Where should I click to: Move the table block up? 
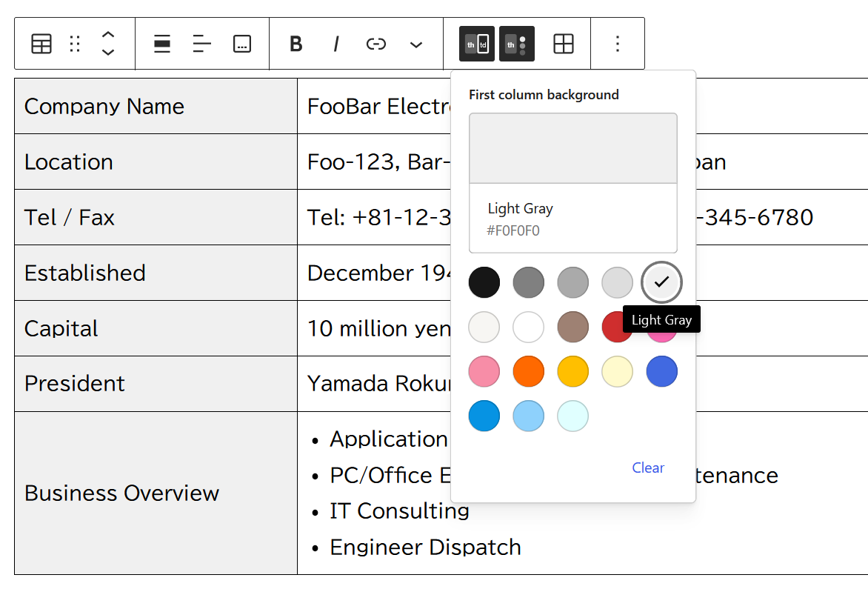point(108,35)
